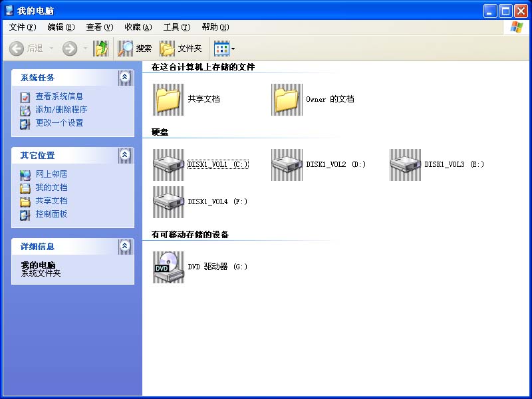This screenshot has height=399, width=532.
Task: Click icon beside 查看系统信息
Action: click(x=25, y=97)
